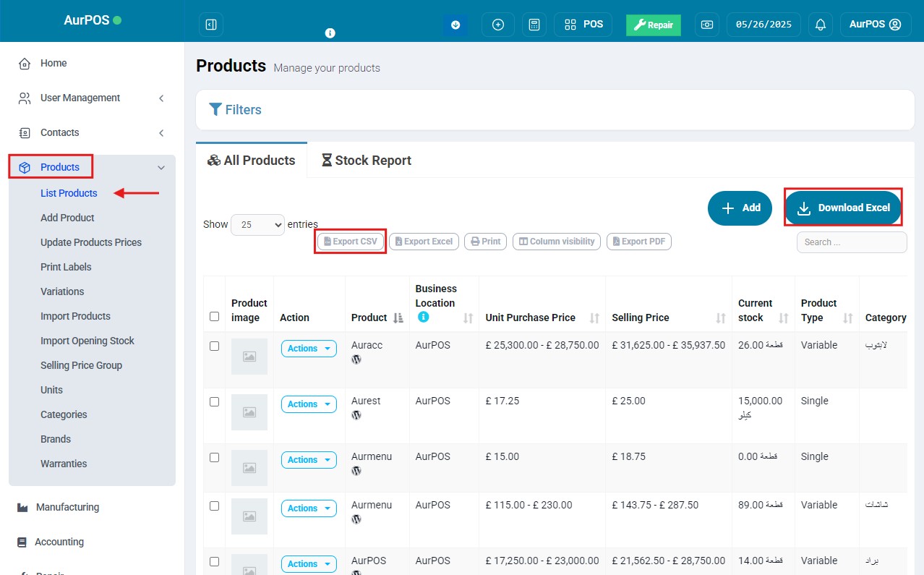Tick checkbox for Aurmenu Variable row
Image resolution: width=924 pixels, height=575 pixels.
(214, 506)
